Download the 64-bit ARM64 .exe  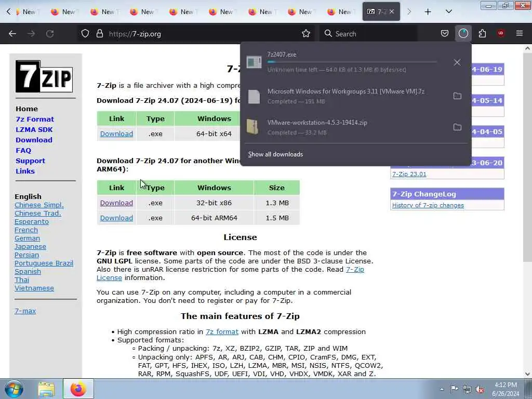(x=116, y=218)
